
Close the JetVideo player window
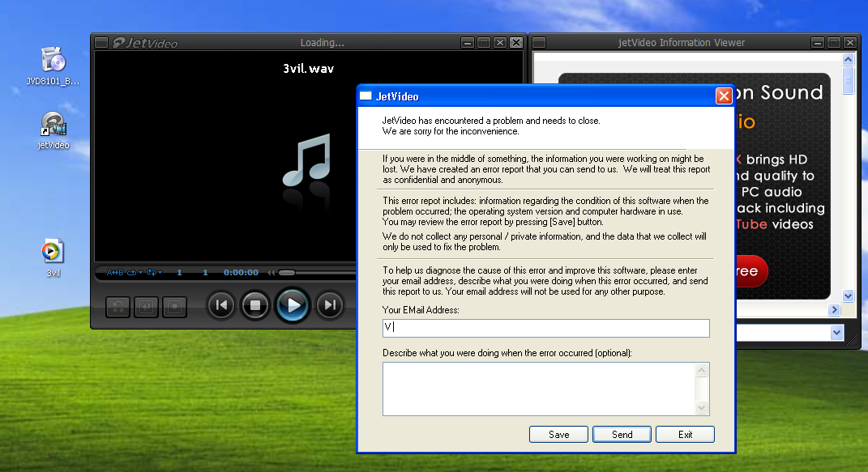click(x=516, y=43)
